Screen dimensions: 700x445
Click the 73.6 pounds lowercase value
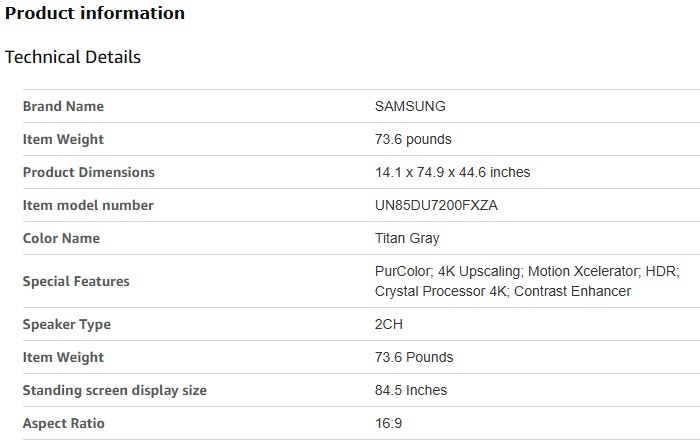click(413, 139)
